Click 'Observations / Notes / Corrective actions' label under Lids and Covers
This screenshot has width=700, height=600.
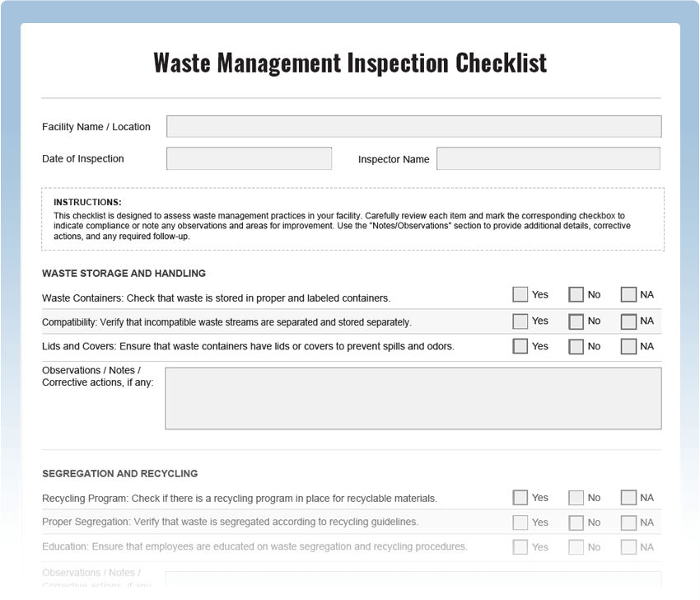pos(97,376)
